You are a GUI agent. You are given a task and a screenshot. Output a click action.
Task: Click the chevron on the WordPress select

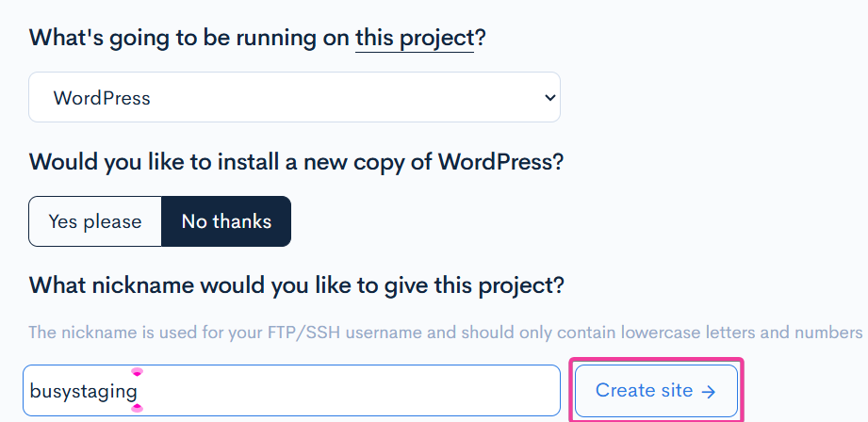[x=550, y=98]
